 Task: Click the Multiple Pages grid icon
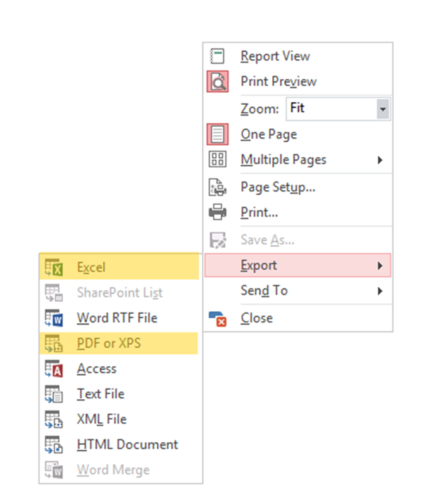tap(218, 160)
